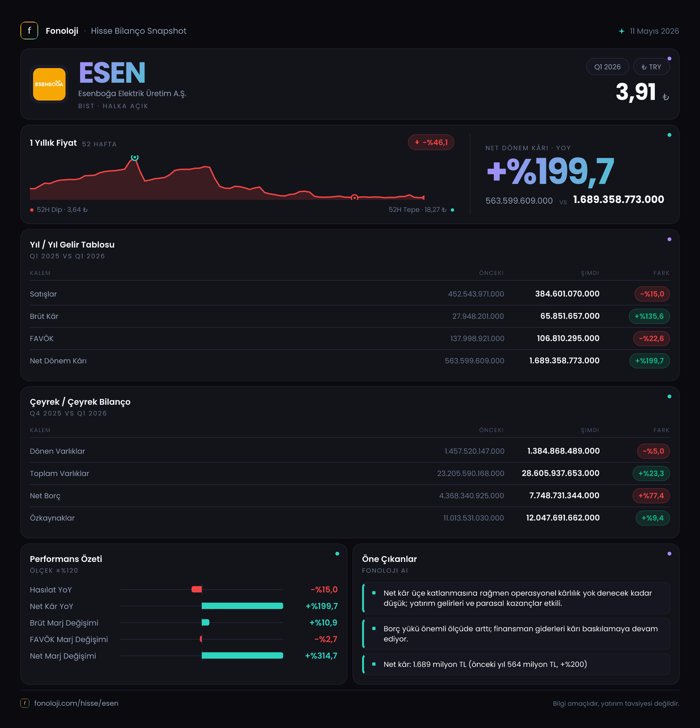Click the +%23,3 badge in Toplam Varlıklar row
The image size is (700, 728).
click(x=651, y=473)
